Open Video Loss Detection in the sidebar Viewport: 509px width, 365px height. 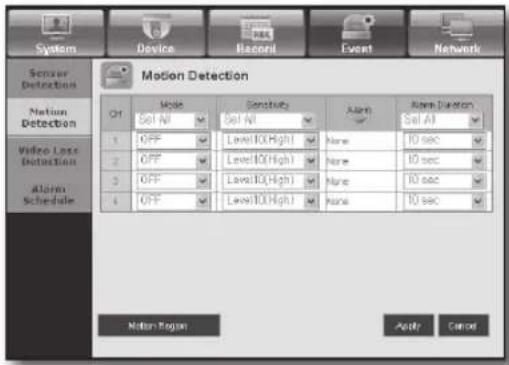49,156
